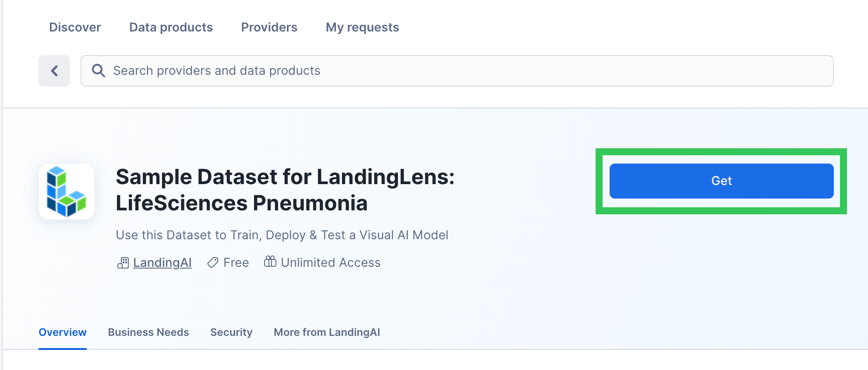Viewport: 868px width, 370px height.
Task: Open the Providers section
Action: click(x=269, y=27)
